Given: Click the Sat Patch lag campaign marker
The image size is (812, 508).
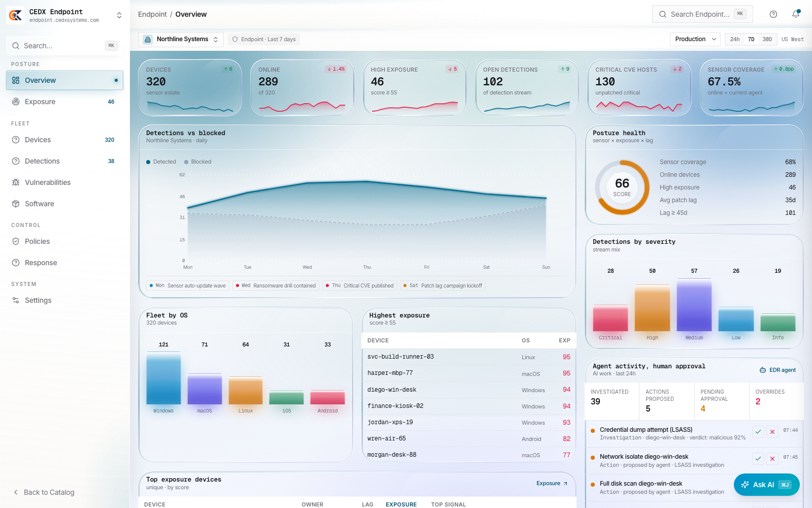Looking at the screenshot, I should click(443, 285).
